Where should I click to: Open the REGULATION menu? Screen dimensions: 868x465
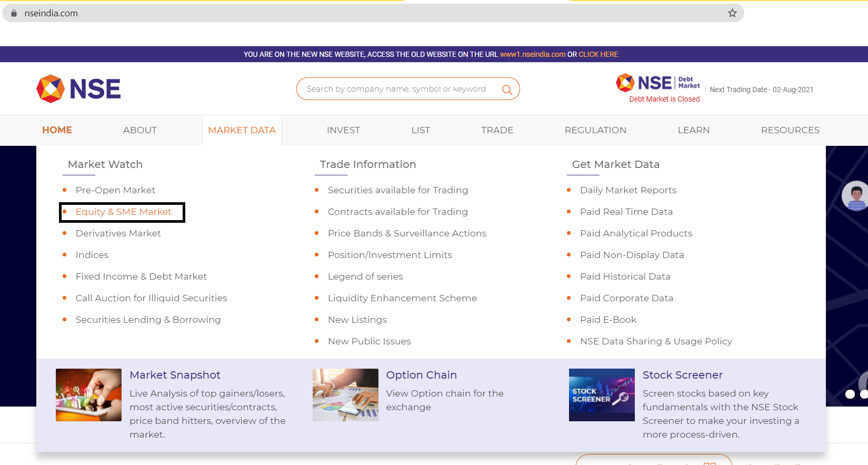click(x=595, y=130)
